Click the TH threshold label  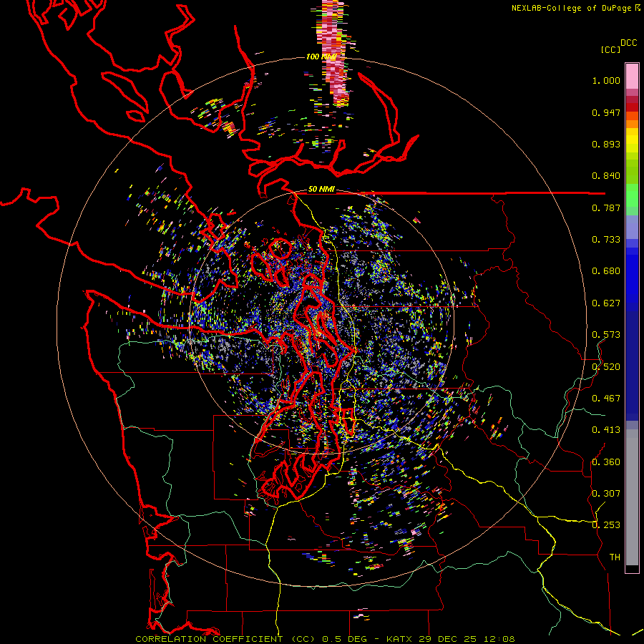(615, 557)
